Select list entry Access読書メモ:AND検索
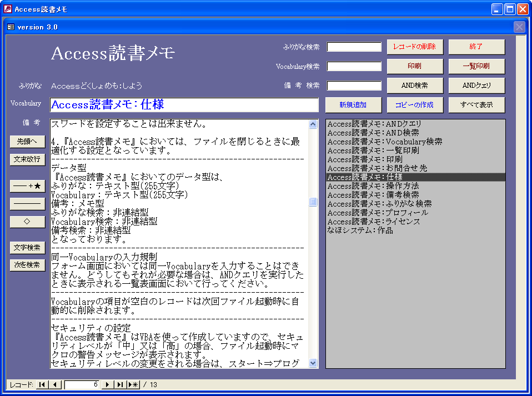The image size is (532, 396). pyautogui.click(x=415, y=133)
